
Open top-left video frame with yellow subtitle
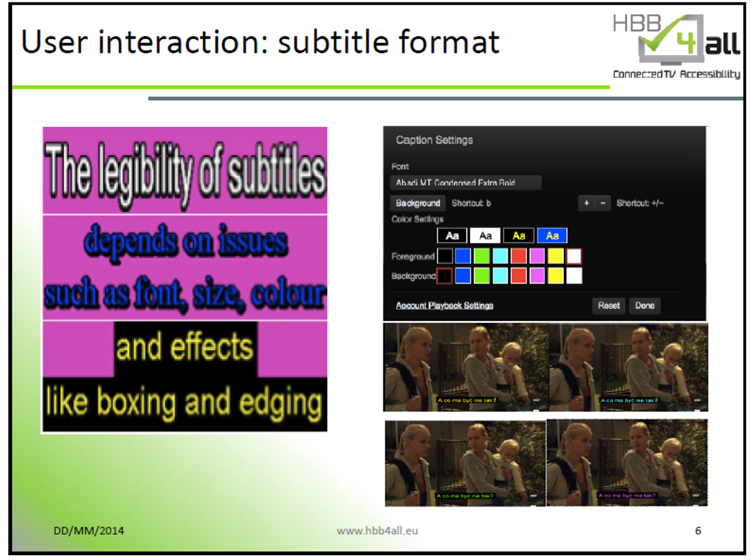[466, 367]
